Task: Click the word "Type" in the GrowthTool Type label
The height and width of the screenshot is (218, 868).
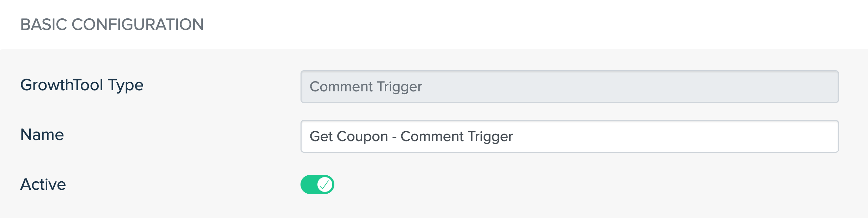Action: [x=126, y=85]
